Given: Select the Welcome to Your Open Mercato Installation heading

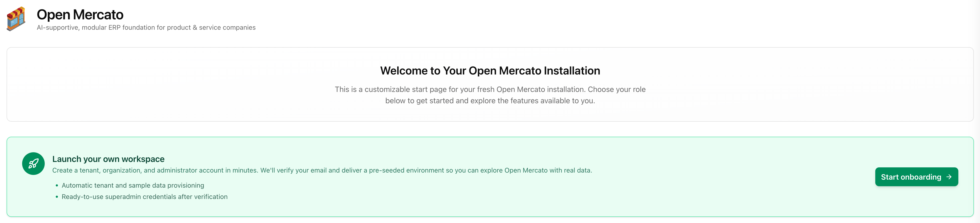Looking at the screenshot, I should (490, 70).
